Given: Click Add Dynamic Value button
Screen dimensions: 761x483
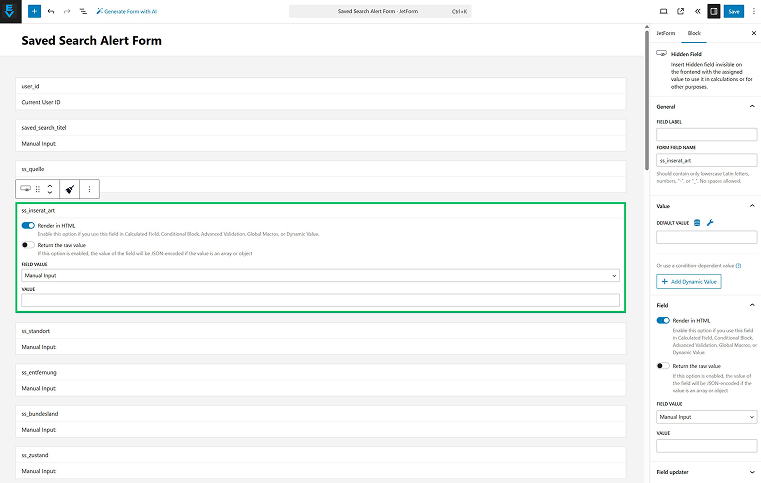Looking at the screenshot, I should [689, 282].
